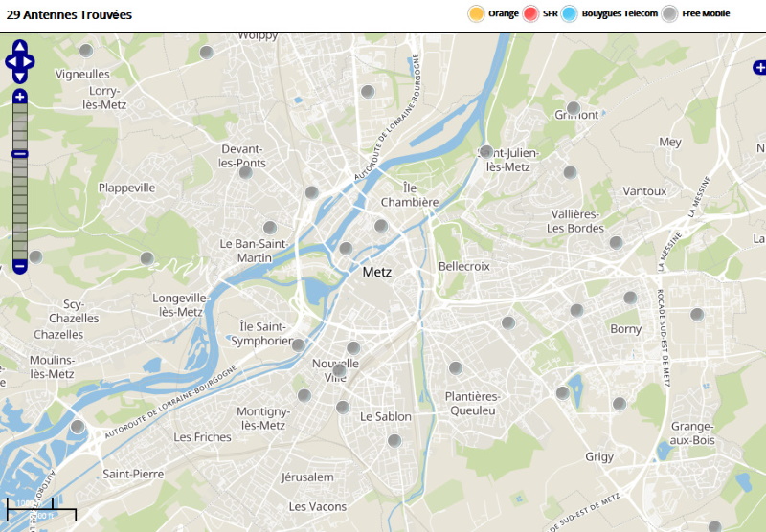766x532 pixels.
Task: Click the antenna marker near Vallières-Les Bordes
Action: 616,242
